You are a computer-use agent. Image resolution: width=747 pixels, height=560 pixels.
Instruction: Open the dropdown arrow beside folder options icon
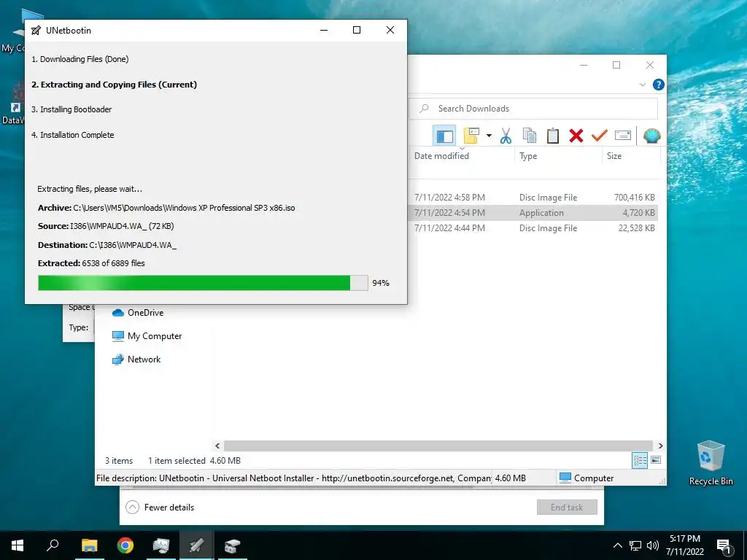coord(489,136)
